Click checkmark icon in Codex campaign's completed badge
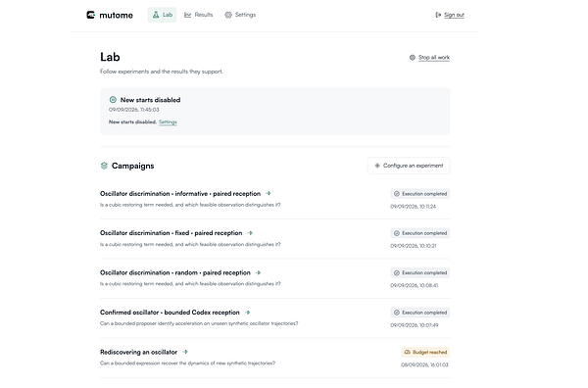Viewport: 588px width, 388px height. (x=397, y=313)
